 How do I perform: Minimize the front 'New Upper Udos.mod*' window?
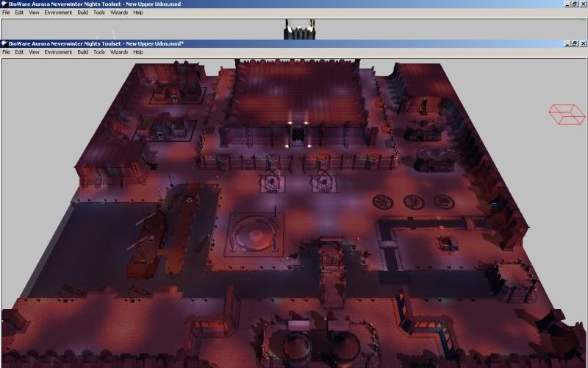pos(567,43)
